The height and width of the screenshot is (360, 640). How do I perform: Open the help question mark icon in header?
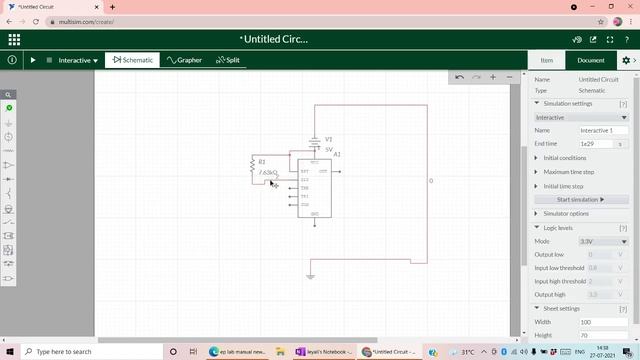(x=627, y=40)
